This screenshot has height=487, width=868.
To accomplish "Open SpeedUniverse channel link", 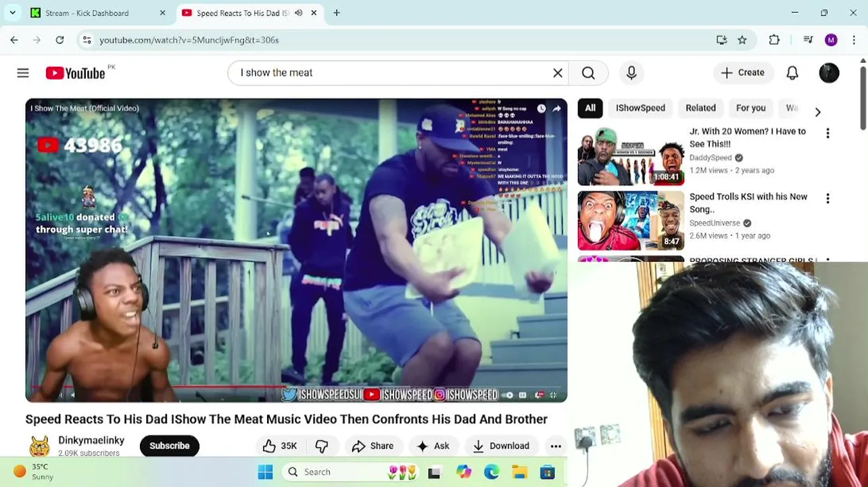I will [715, 223].
